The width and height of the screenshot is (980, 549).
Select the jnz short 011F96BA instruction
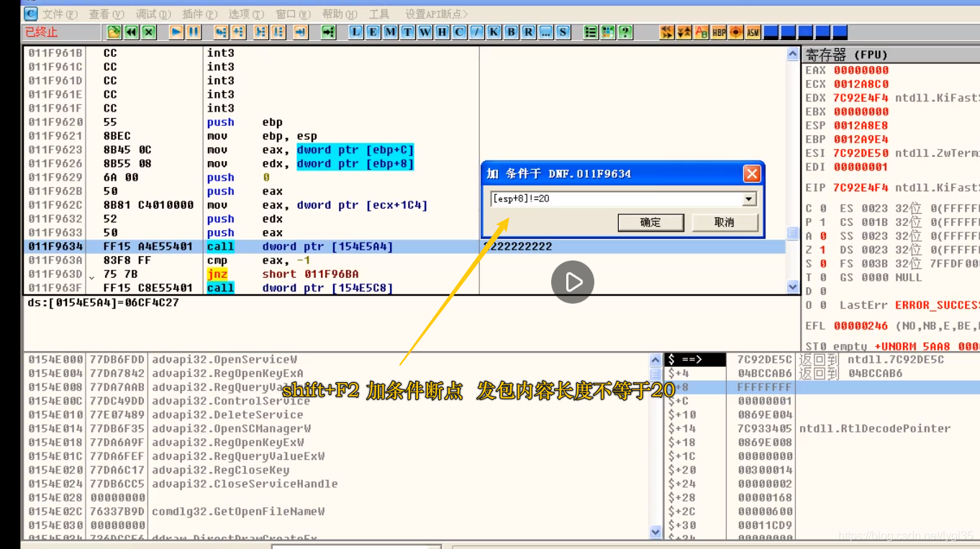tap(404, 274)
